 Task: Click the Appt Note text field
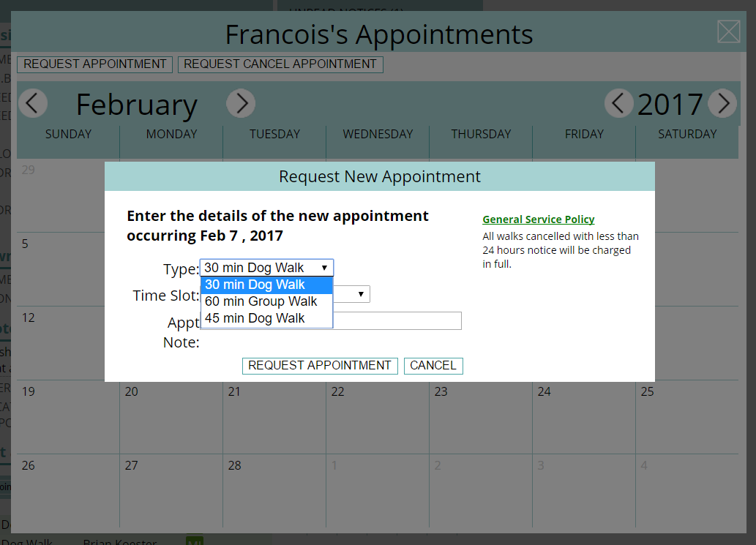397,321
